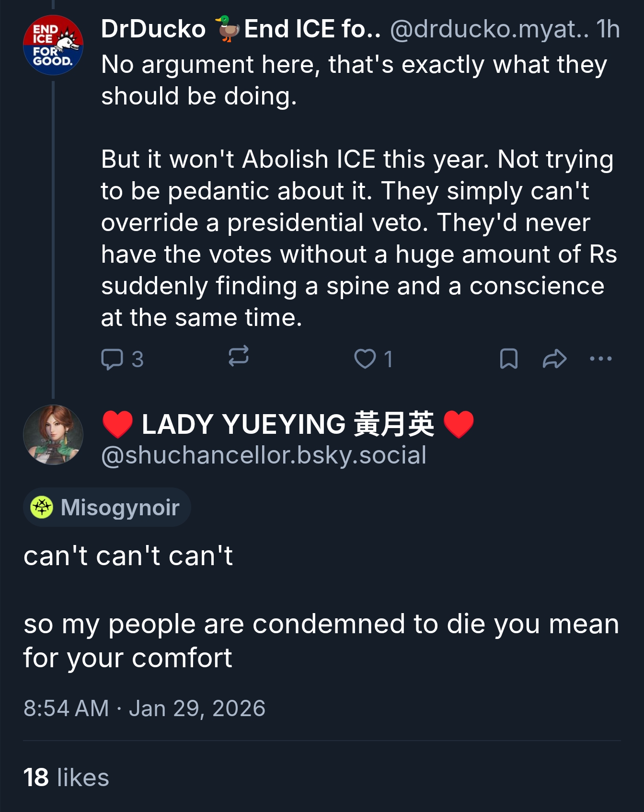Open DrDucko's End ICE profile avatar
The width and height of the screenshot is (644, 812).
point(53,45)
